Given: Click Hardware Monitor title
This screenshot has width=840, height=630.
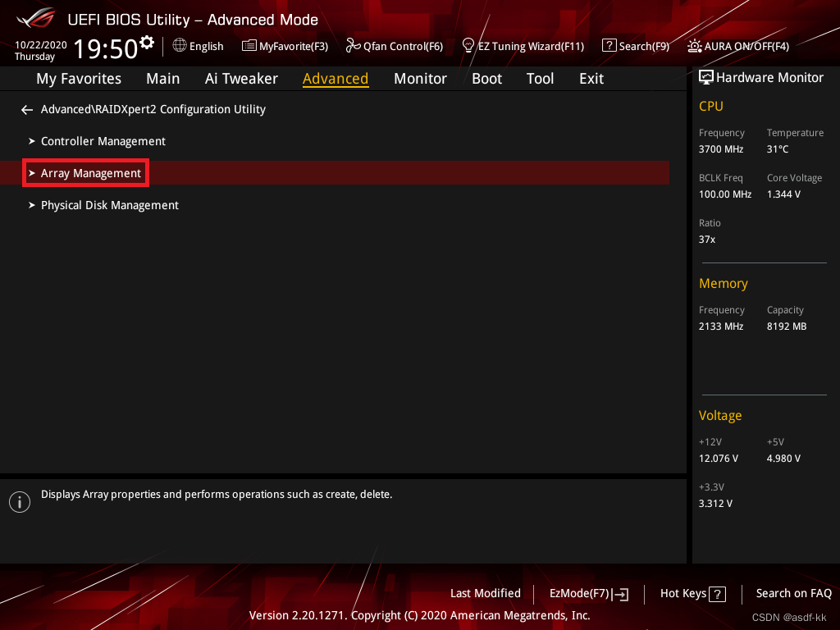Looking at the screenshot, I should (x=769, y=78).
